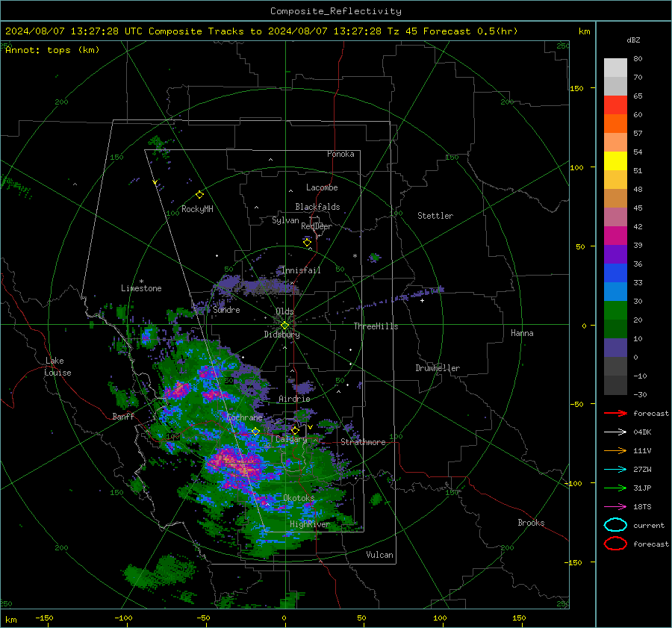Screen dimensions: 672x628
Task: Click the Brooks town label
Action: coord(531,523)
